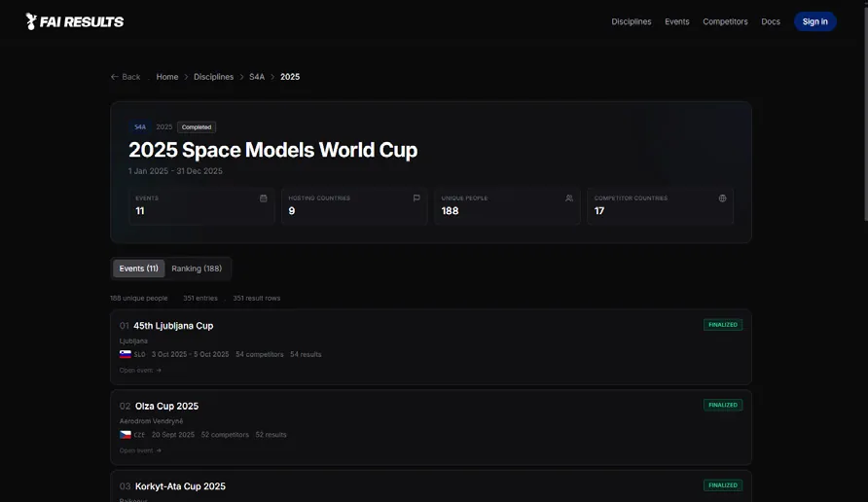
Task: Click the Aerodrom Vendryně location text
Action: tap(151, 421)
